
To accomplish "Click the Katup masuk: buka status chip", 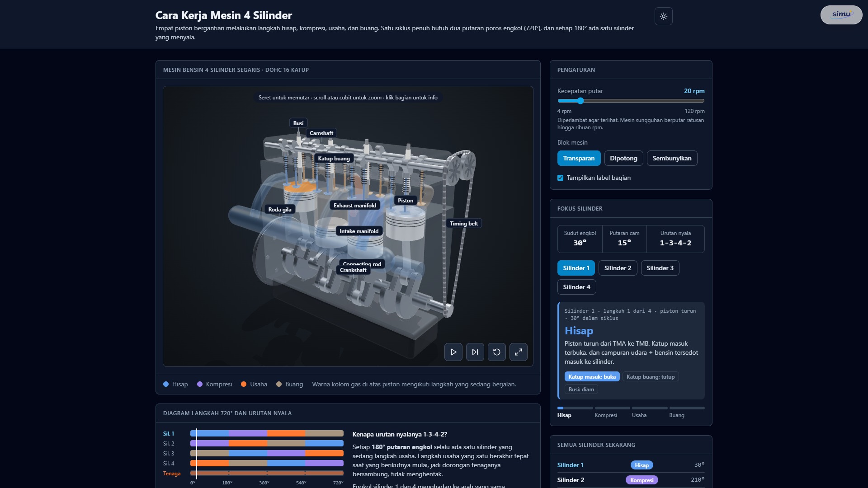I will click(592, 376).
